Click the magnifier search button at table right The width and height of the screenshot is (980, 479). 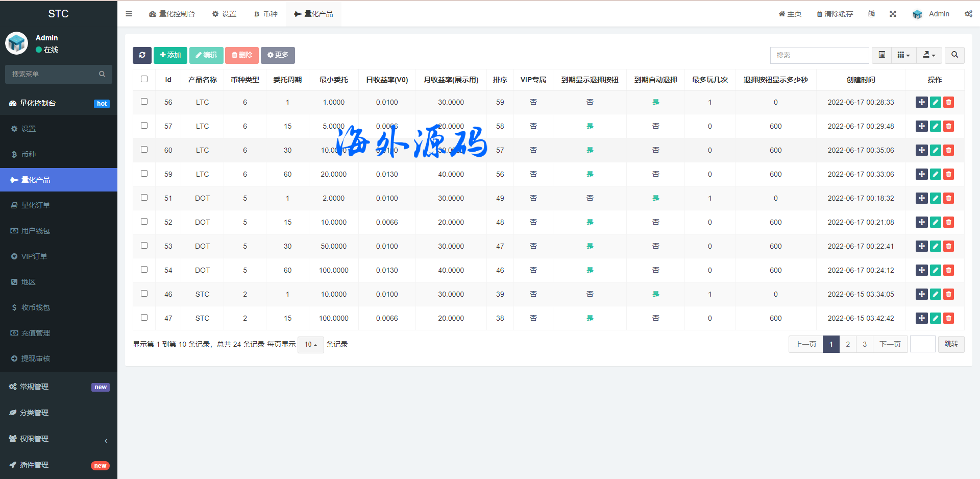pyautogui.click(x=954, y=55)
